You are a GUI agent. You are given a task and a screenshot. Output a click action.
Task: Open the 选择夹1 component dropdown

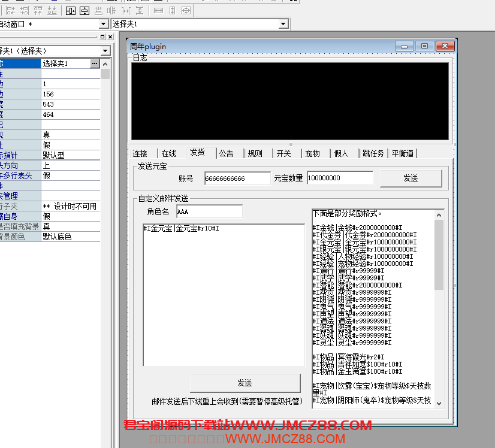[283, 24]
